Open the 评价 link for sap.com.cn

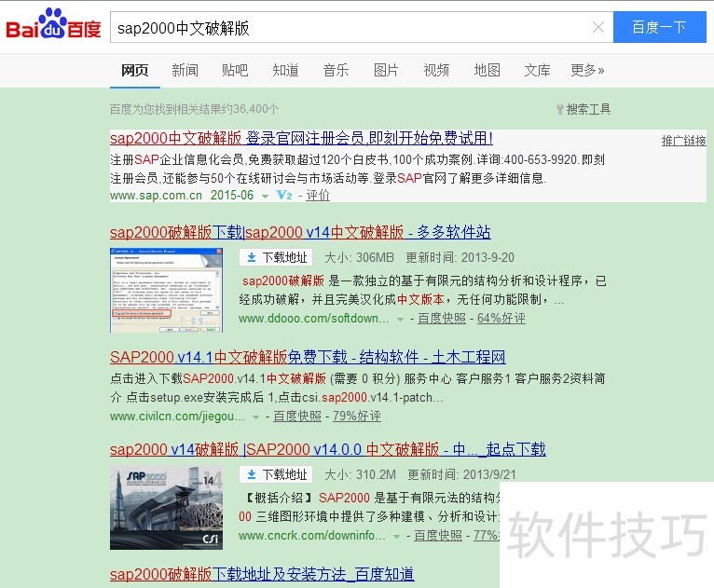[x=318, y=196]
